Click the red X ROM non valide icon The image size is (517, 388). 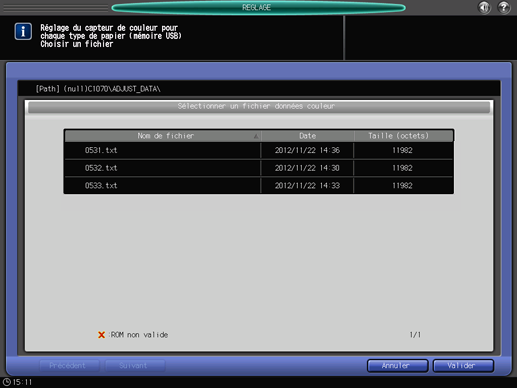point(101,335)
